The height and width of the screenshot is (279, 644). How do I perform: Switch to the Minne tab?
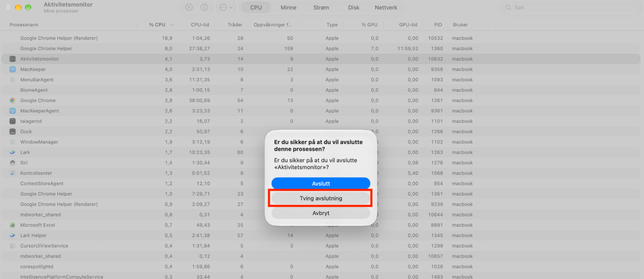(288, 7)
